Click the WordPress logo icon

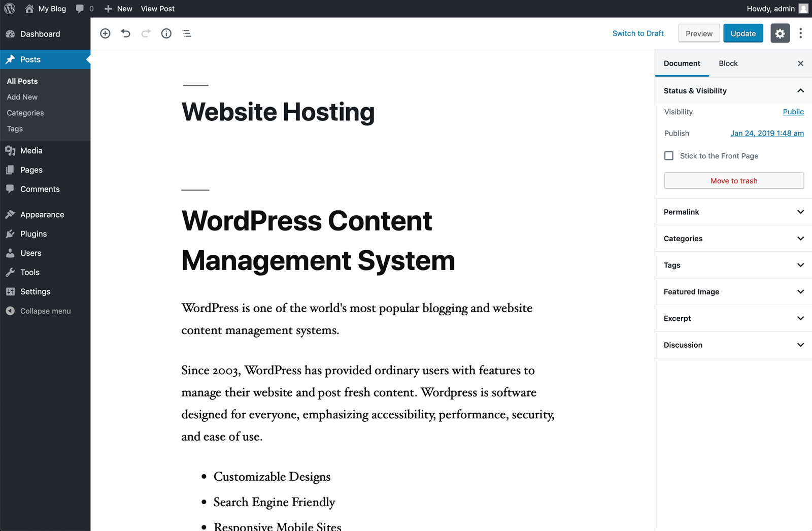(10, 9)
